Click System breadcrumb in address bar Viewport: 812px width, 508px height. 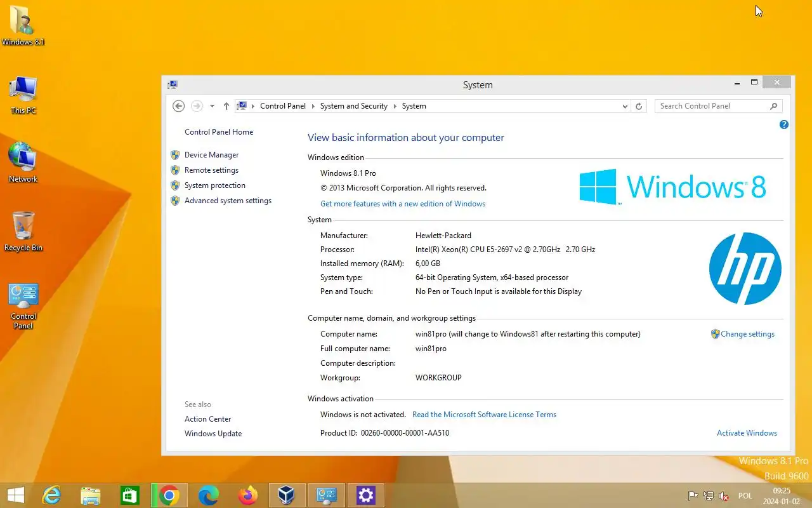coord(414,106)
